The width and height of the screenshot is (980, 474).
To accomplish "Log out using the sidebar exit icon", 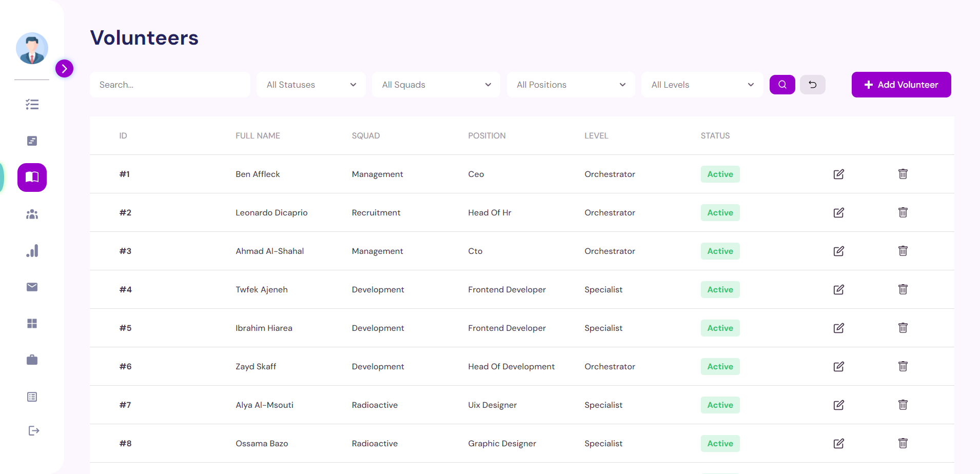I will [x=33, y=430].
